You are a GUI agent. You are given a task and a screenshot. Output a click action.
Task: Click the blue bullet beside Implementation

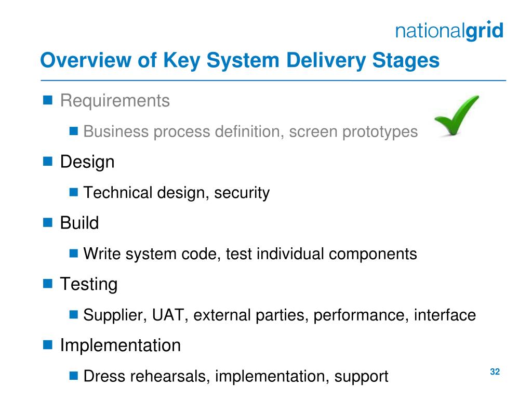coord(48,345)
